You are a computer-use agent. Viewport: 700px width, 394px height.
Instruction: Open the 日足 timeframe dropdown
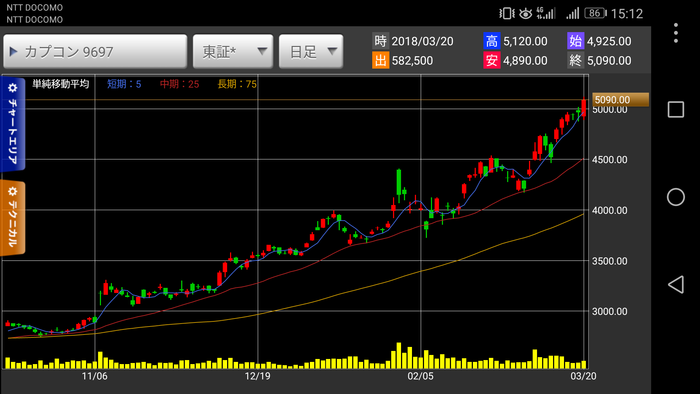311,52
